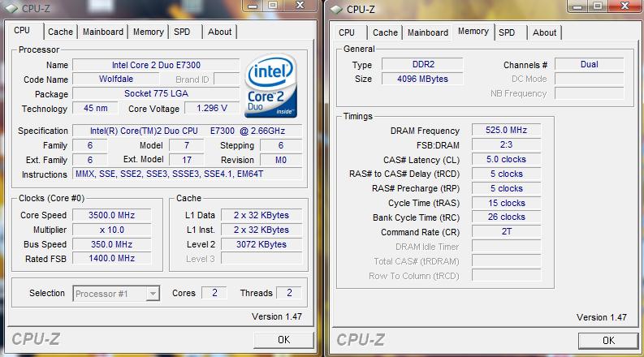Viewport: 644px width, 357px height.
Task: Click the channels value 'Dual'
Action: (590, 64)
